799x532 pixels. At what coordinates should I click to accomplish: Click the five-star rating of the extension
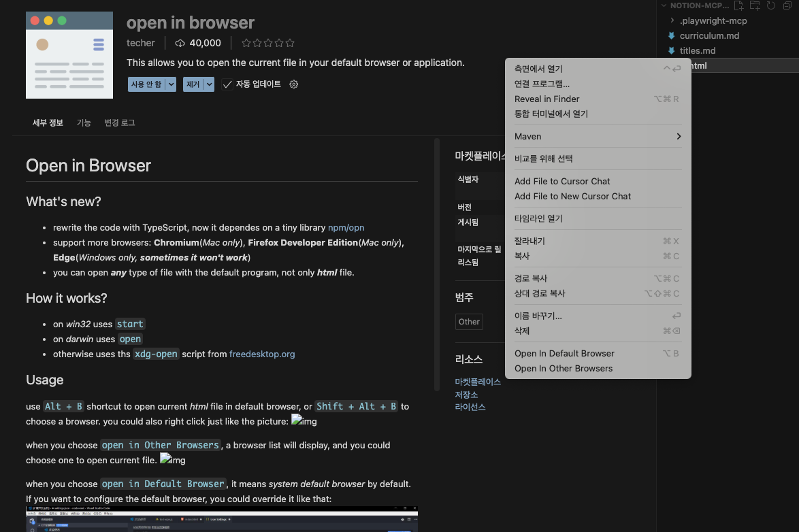tap(268, 43)
